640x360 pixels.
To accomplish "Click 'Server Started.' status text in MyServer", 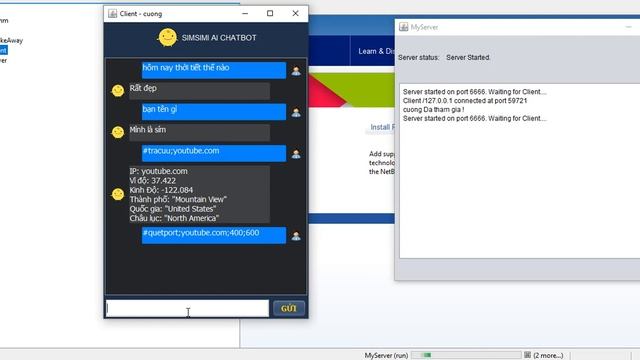I will (468, 58).
